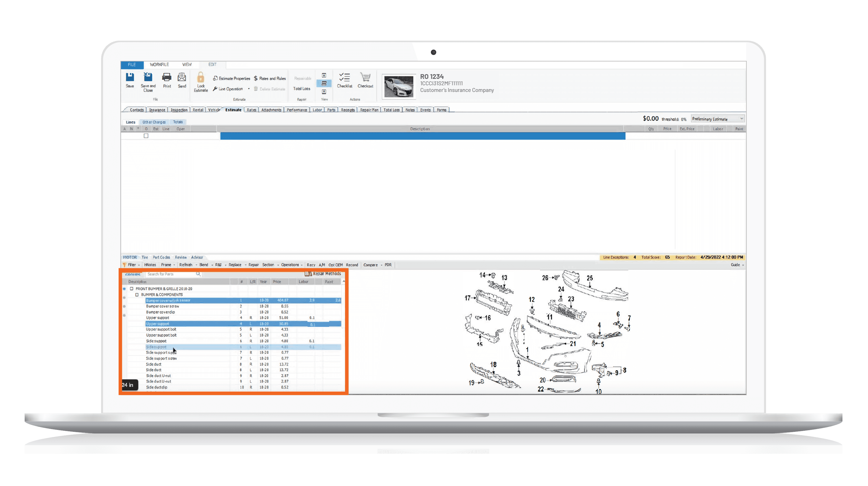Click the vehicle photo thumbnail
The image size is (868, 486).
click(399, 87)
